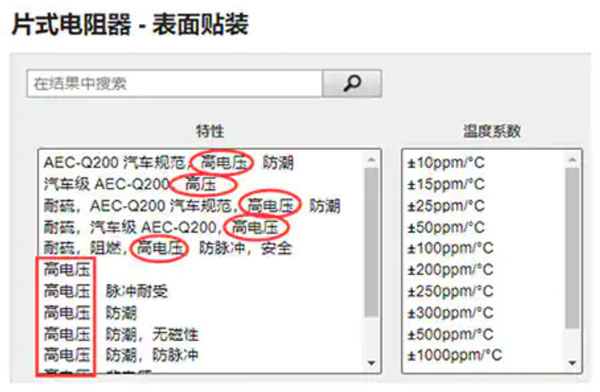Select 耐硫, AEC-Q200 汽车规范, 高电压, 防潮 option
This screenshot has width=600, height=392.
pyautogui.click(x=192, y=206)
